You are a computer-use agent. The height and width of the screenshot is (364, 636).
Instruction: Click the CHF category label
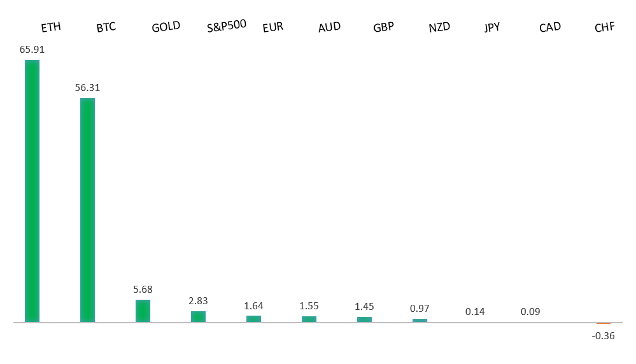pos(604,27)
